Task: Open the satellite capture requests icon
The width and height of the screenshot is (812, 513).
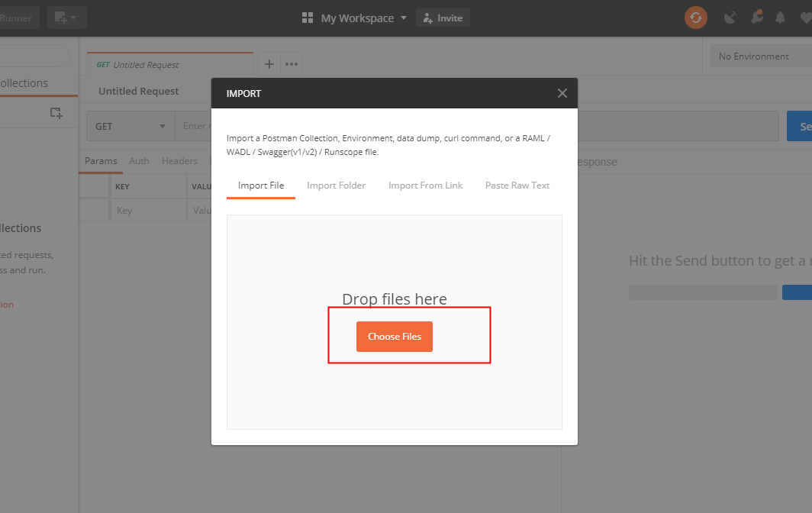Action: (730, 18)
